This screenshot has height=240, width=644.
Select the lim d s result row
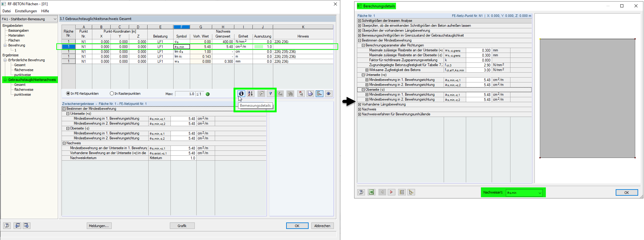coord(182,52)
